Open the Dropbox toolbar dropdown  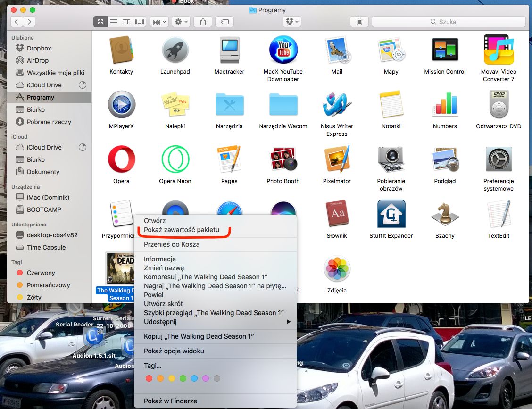[292, 22]
